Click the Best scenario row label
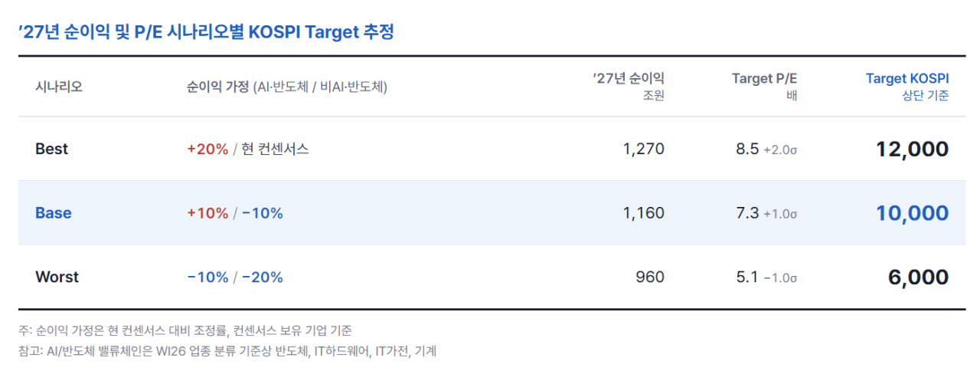Image resolution: width=980 pixels, height=371 pixels. click(51, 149)
